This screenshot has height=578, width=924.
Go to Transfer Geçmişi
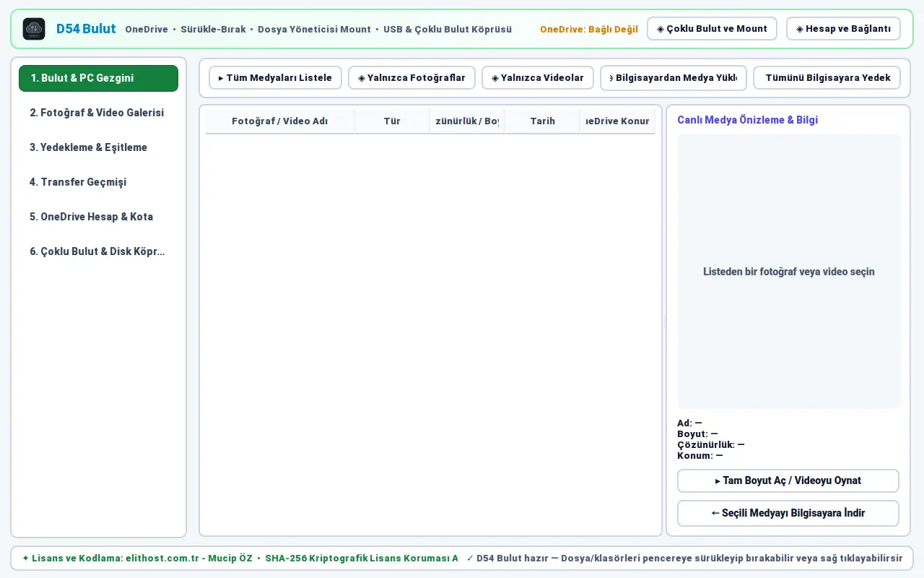point(98,182)
